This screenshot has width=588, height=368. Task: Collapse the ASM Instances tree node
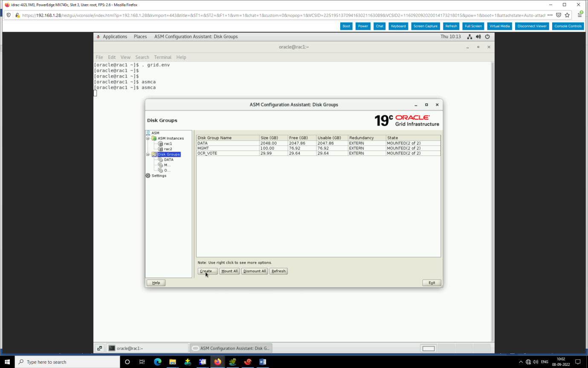pos(148,138)
